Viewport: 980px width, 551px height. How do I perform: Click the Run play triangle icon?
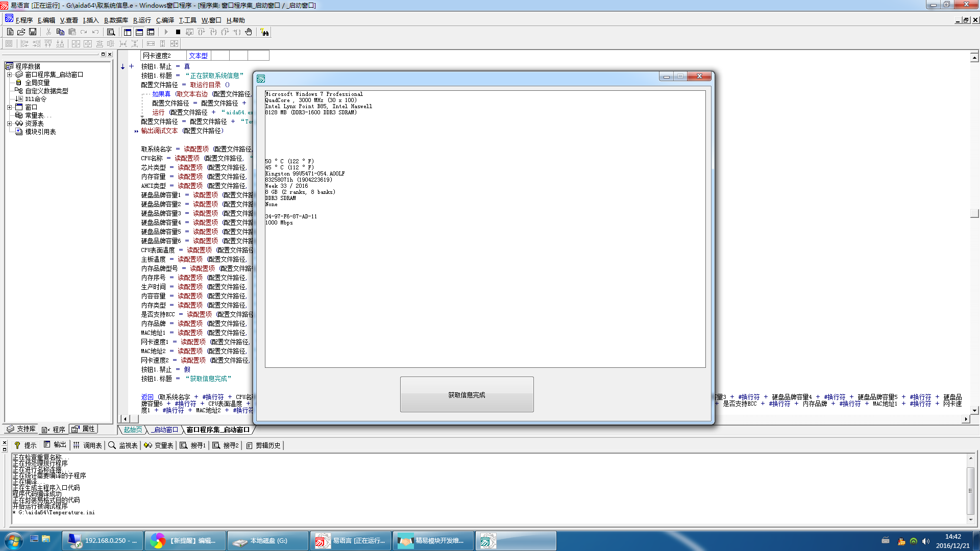[x=166, y=32]
